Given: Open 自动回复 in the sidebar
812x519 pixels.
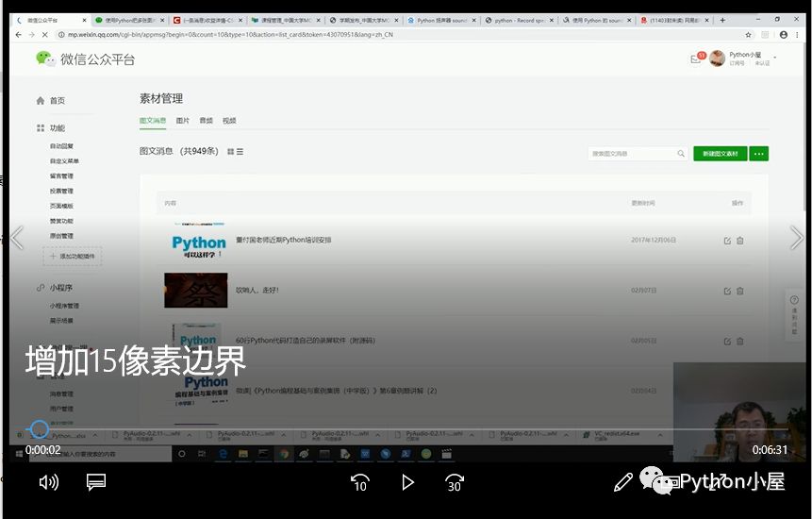Looking at the screenshot, I should pyautogui.click(x=61, y=146).
